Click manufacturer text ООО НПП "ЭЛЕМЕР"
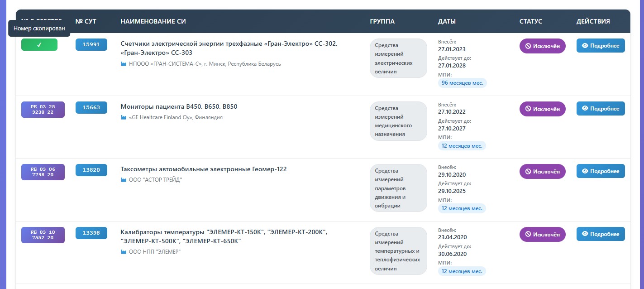 (x=155, y=252)
